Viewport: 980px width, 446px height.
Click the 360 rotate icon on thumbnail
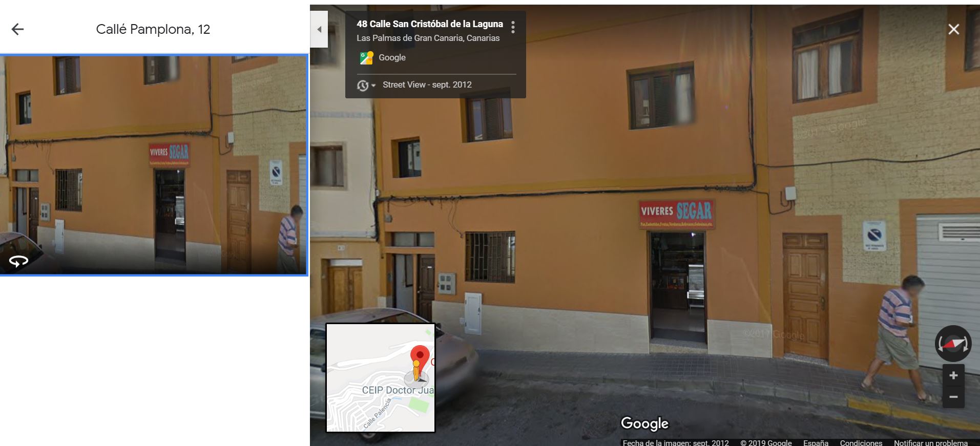(x=18, y=262)
